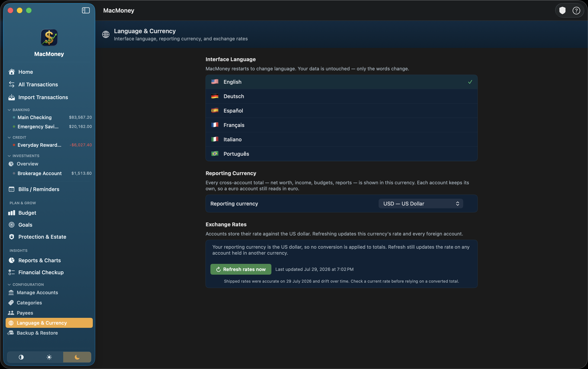Click the Goals target icon

(x=12, y=225)
